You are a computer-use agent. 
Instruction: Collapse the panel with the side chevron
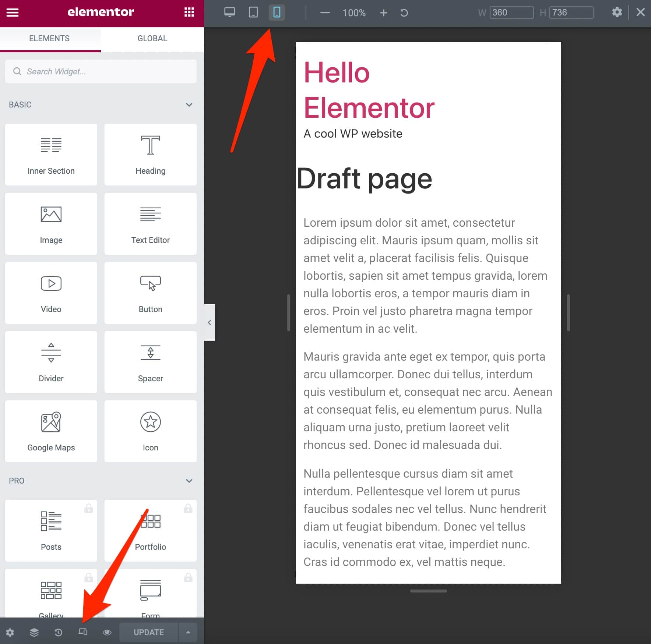(209, 322)
